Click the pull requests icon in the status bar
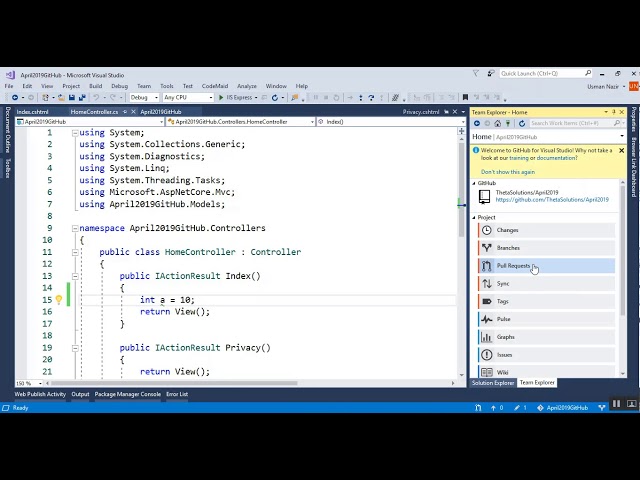640x480 pixels. click(478, 408)
